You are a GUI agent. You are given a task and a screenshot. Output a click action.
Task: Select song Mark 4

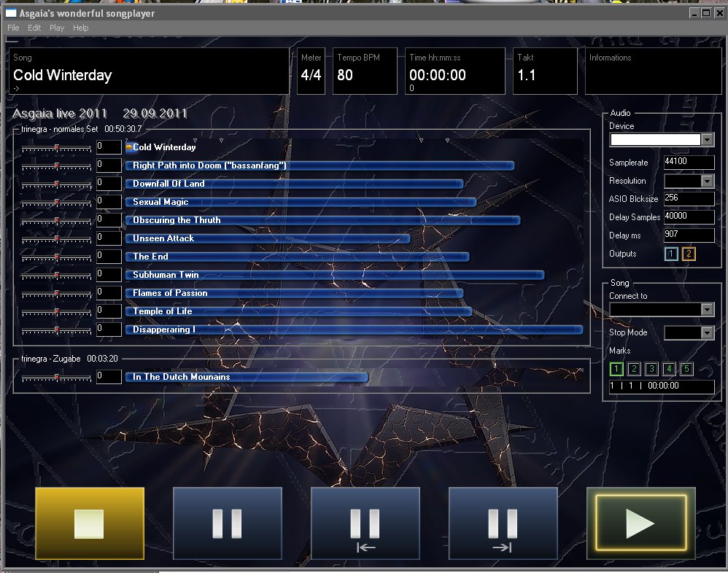[x=669, y=369]
